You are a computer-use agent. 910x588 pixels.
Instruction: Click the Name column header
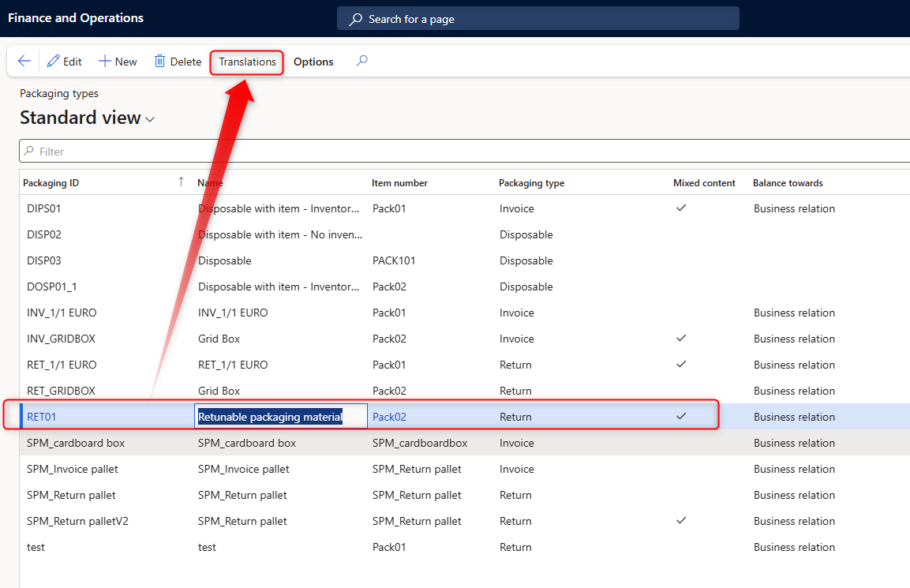(210, 183)
